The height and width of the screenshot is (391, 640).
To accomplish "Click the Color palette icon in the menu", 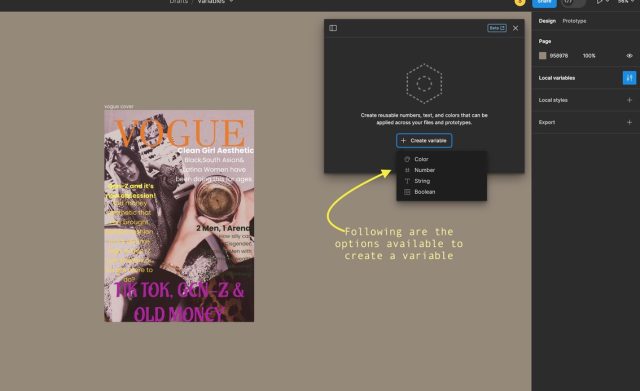I will point(407,159).
